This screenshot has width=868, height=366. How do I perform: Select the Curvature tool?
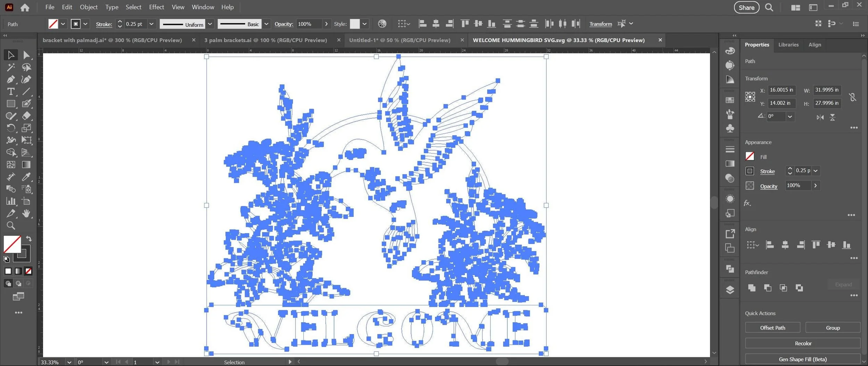pyautogui.click(x=26, y=79)
